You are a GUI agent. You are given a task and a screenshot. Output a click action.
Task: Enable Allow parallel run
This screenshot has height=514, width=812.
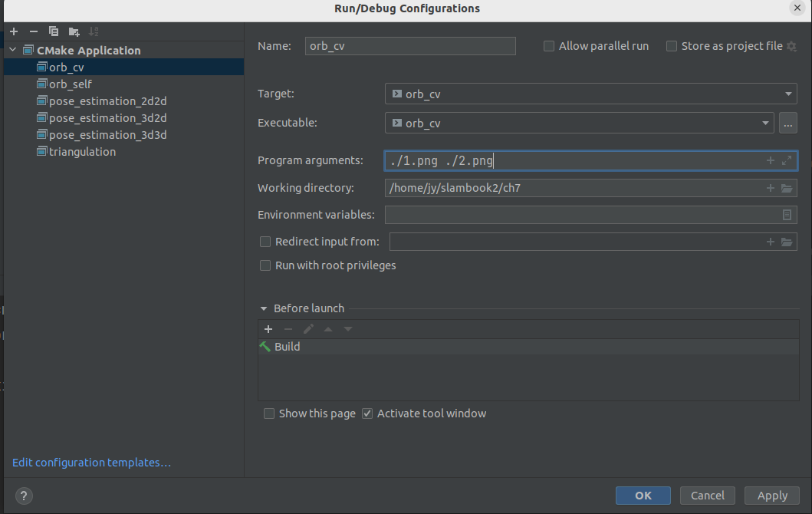click(x=549, y=46)
